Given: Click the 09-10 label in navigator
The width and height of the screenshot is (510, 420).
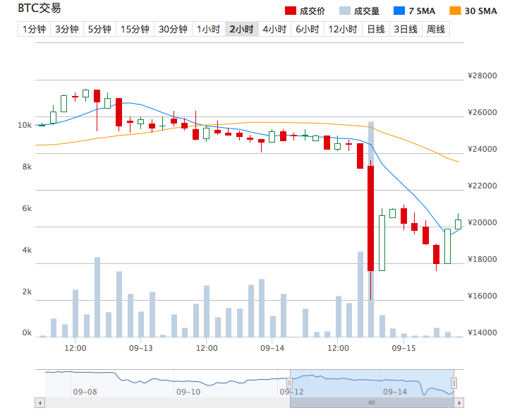Looking at the screenshot, I should [188, 392].
